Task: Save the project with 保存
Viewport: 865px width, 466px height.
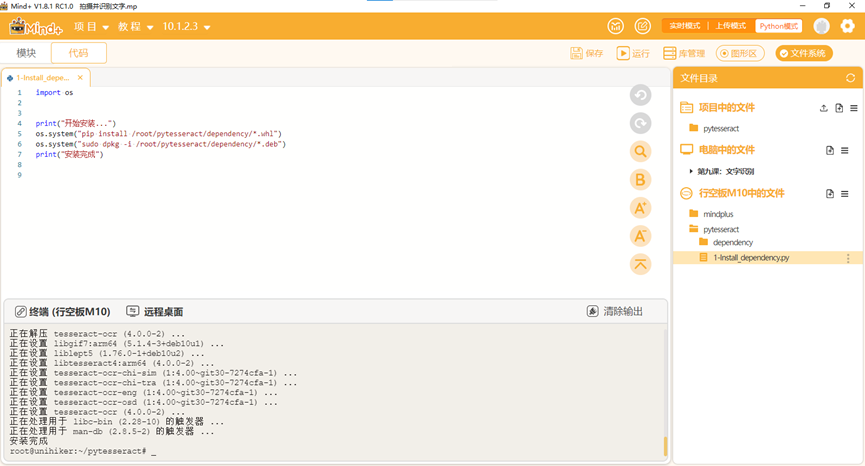Action: [586, 53]
